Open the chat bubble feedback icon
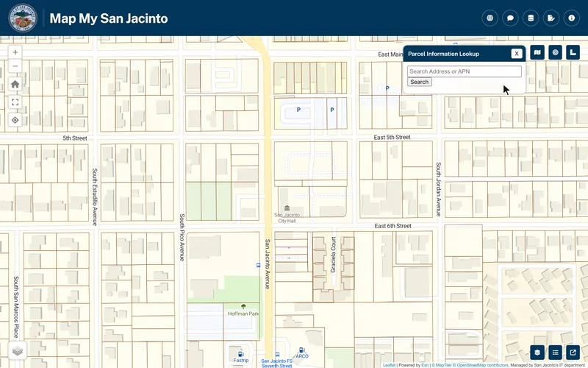This screenshot has width=588, height=368. pos(510,18)
